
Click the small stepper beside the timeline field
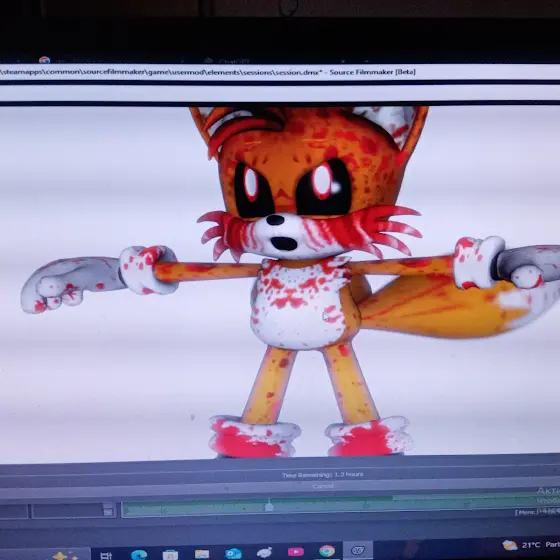(x=108, y=510)
